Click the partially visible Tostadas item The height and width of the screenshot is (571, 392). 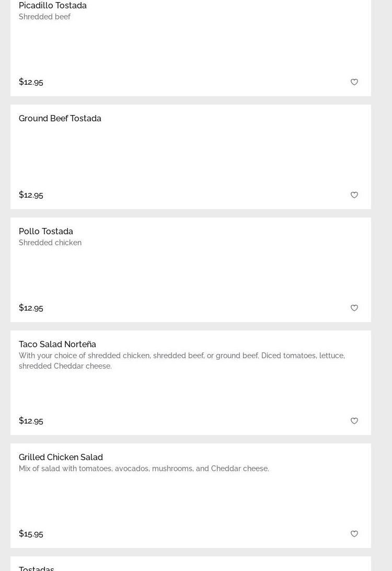coord(37,568)
